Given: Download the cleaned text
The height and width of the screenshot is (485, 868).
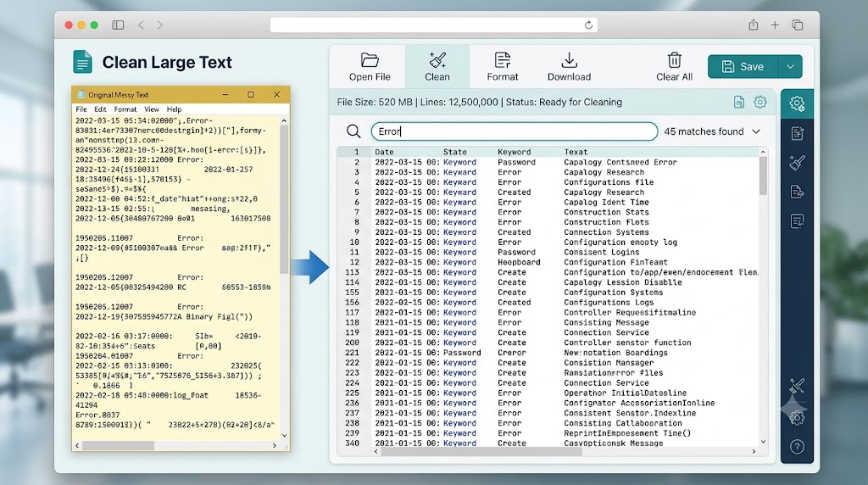Looking at the screenshot, I should pos(569,66).
